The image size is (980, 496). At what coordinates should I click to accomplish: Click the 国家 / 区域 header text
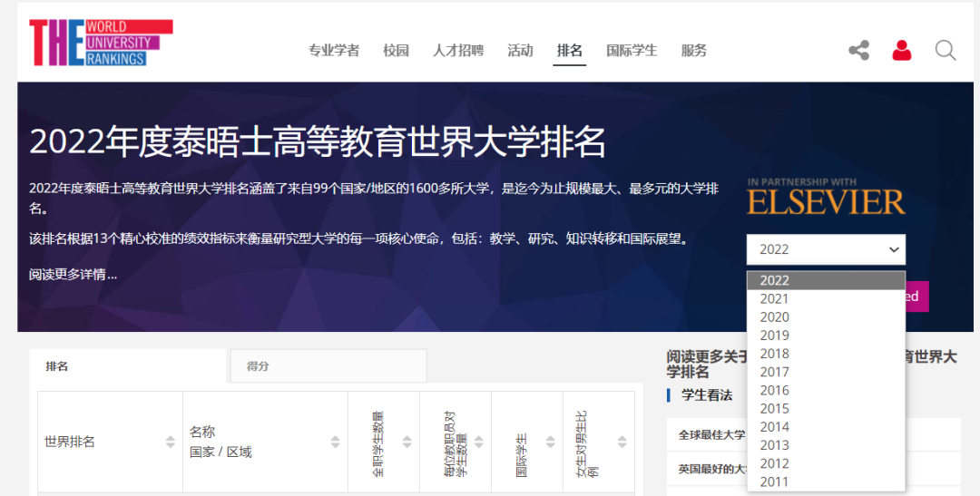220,452
